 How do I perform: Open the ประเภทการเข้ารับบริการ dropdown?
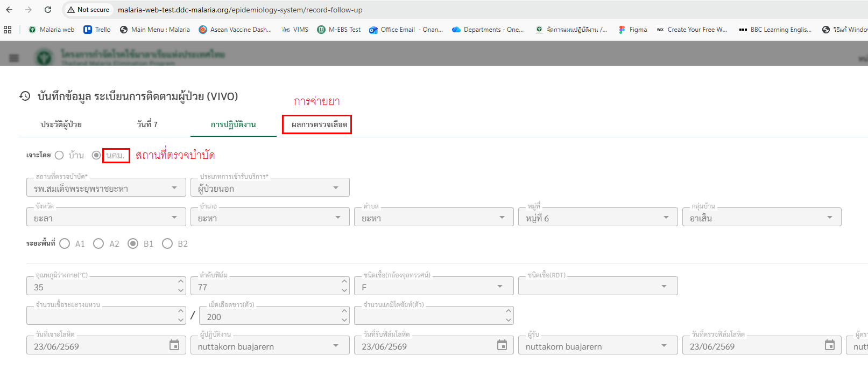[x=270, y=187]
